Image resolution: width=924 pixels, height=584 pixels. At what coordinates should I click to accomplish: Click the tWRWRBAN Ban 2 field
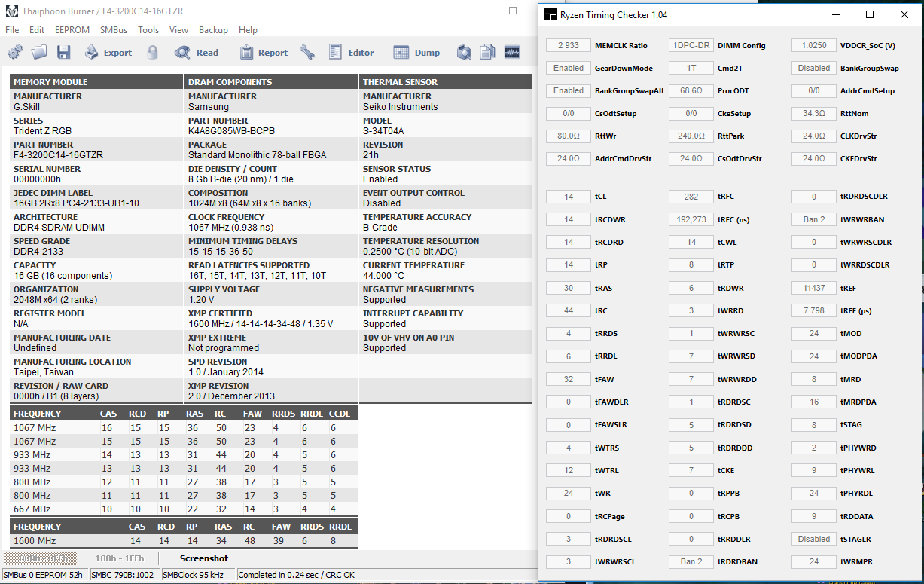pos(814,219)
